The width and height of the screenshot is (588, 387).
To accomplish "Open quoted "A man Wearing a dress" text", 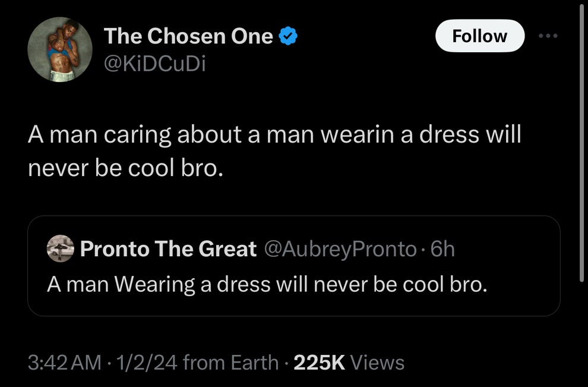I will point(267,284).
